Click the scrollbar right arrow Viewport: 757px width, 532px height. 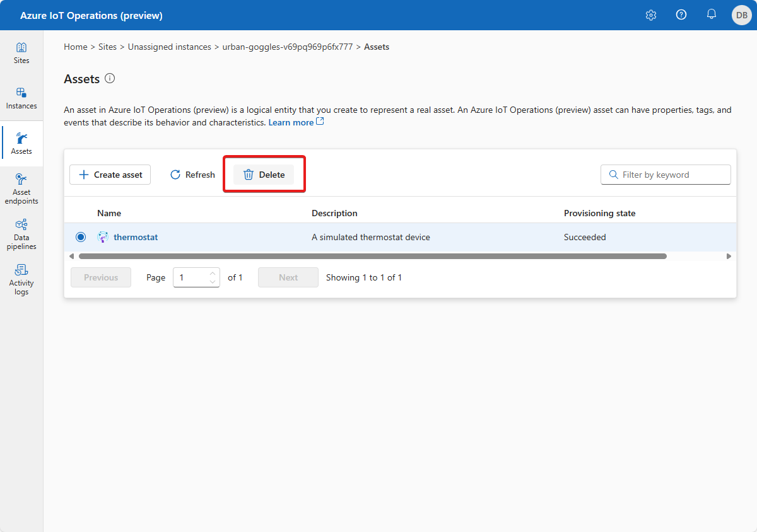[729, 256]
